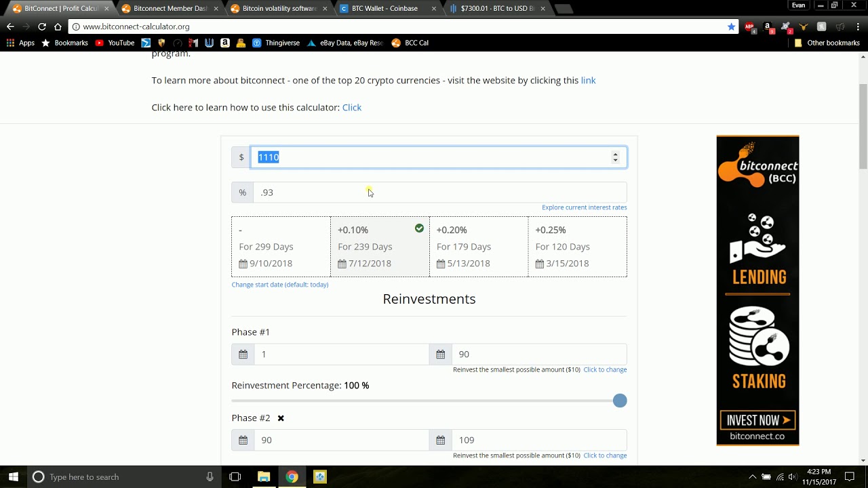Click the Cortana microphone icon
The height and width of the screenshot is (488, 868).
210,476
